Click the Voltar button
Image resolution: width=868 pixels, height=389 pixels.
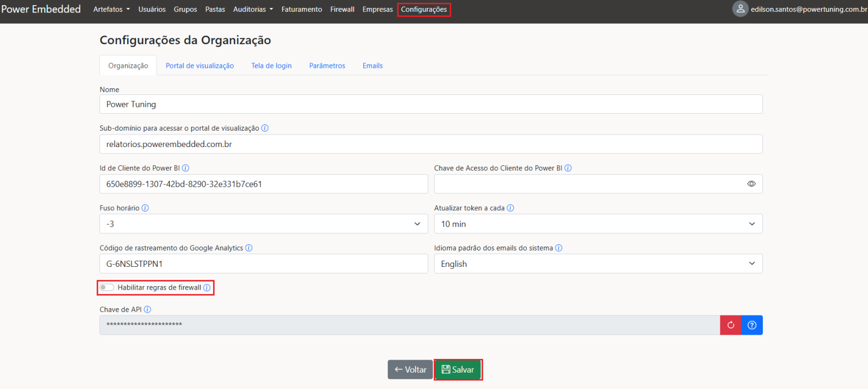(x=410, y=370)
